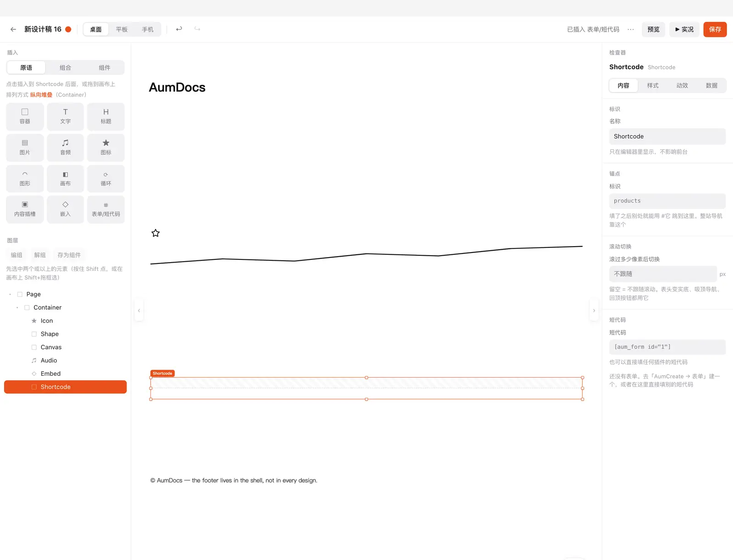The height and width of the screenshot is (560, 733).
Task: Insert a 画布 canvas element
Action: click(66, 179)
